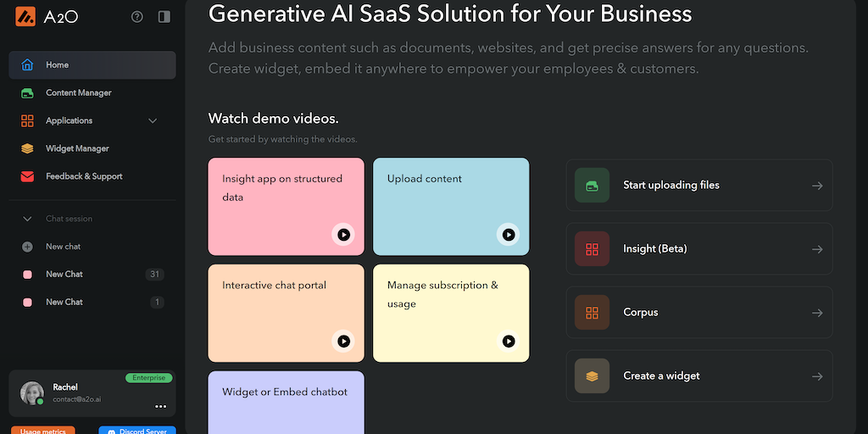Open the New Chat with 31 messages
Screen dimensions: 868x434
point(64,275)
